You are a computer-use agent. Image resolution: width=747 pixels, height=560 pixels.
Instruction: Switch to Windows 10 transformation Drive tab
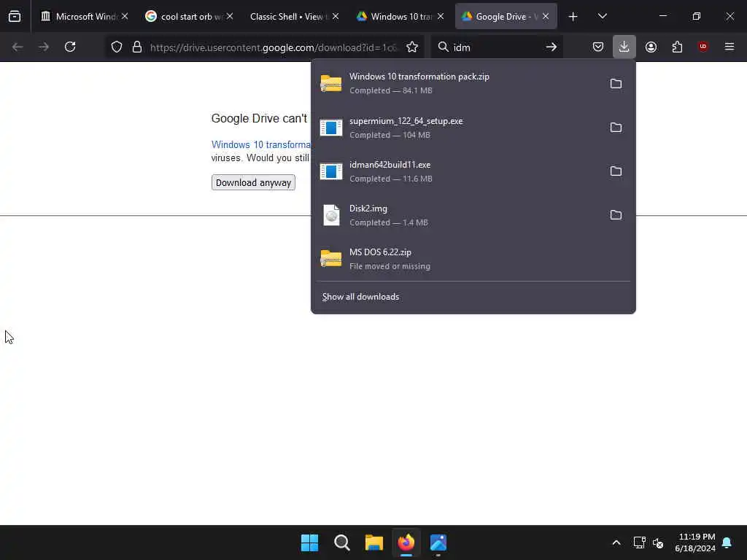[401, 17]
